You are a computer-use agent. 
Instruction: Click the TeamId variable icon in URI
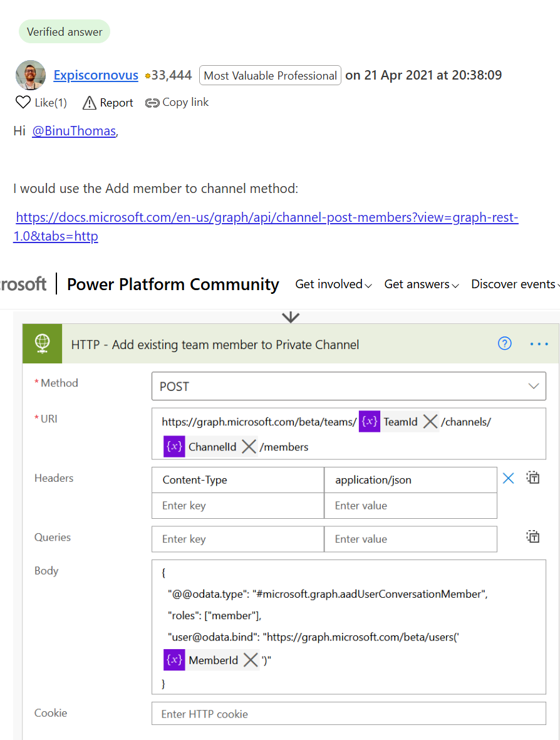pyautogui.click(x=370, y=421)
